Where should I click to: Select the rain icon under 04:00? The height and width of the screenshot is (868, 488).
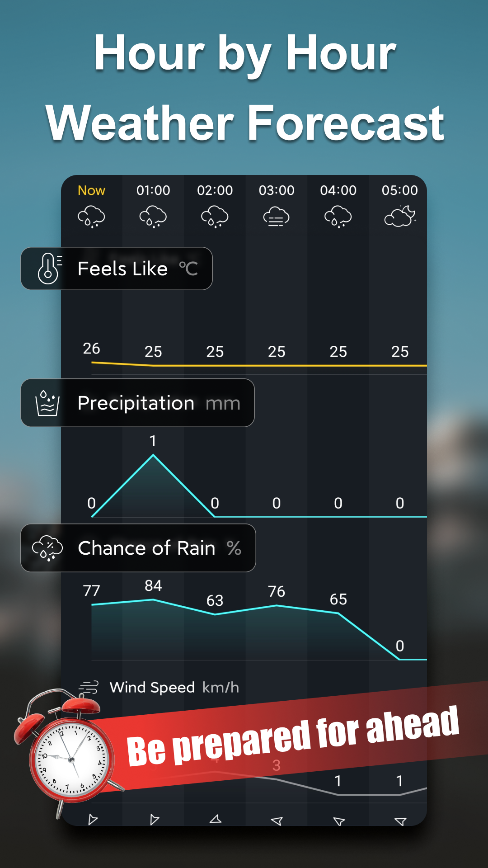[338, 216]
